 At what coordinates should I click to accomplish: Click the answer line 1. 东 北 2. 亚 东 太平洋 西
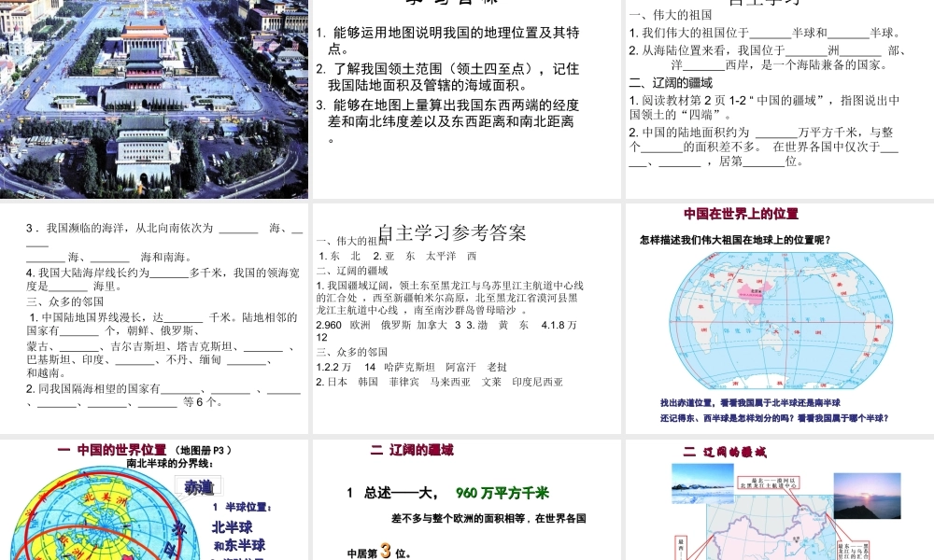point(398,256)
